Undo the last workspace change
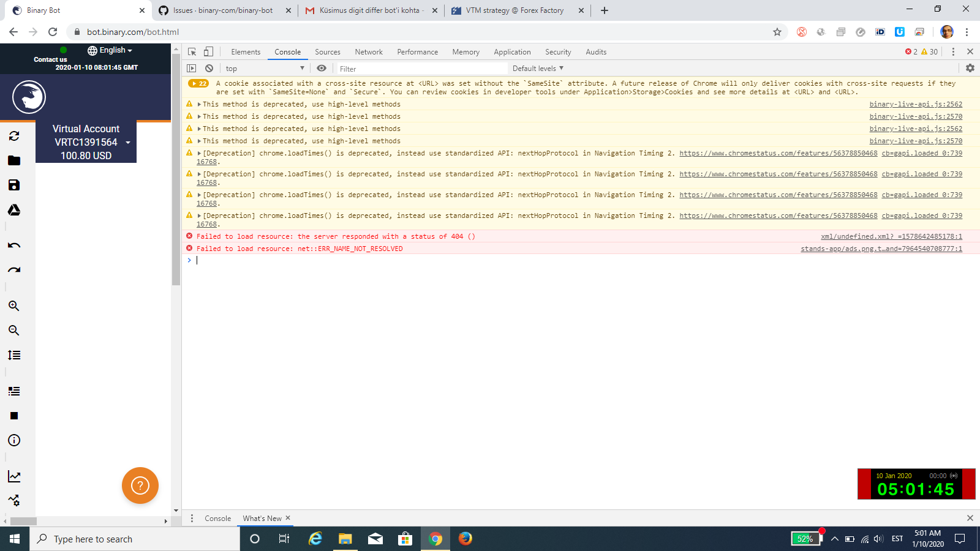Screen dimensions: 980x551 coord(13,245)
